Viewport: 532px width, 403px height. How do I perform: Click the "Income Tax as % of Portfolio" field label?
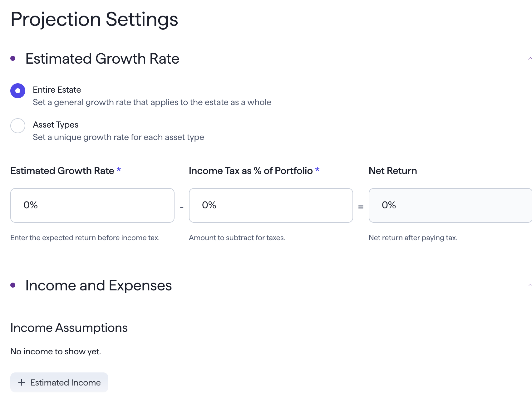(250, 171)
